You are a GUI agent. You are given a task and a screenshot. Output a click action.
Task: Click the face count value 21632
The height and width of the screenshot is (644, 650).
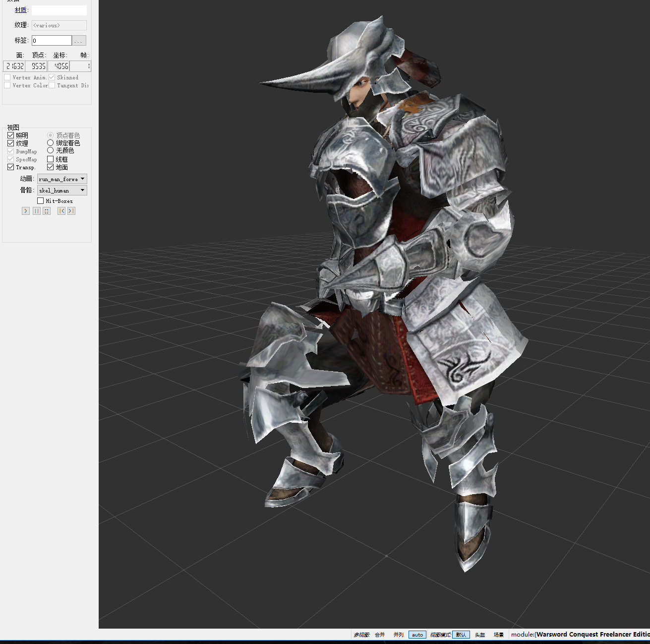14,66
